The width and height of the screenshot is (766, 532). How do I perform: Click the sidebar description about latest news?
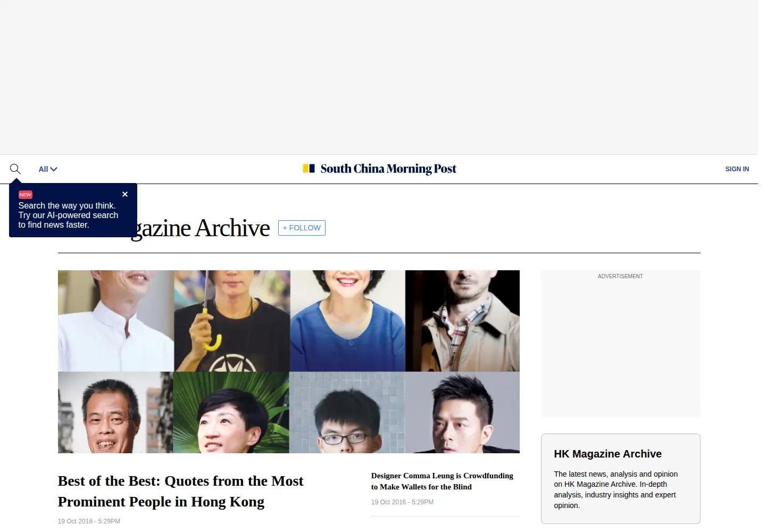pos(616,489)
